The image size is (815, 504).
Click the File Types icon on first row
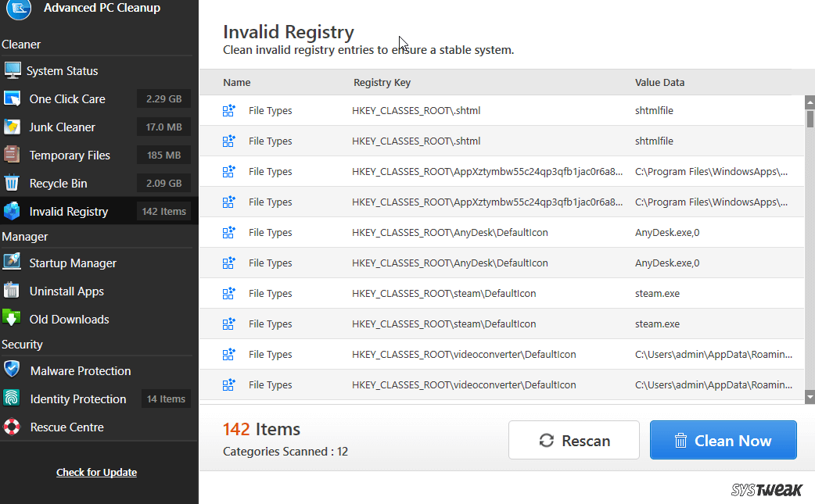click(229, 110)
